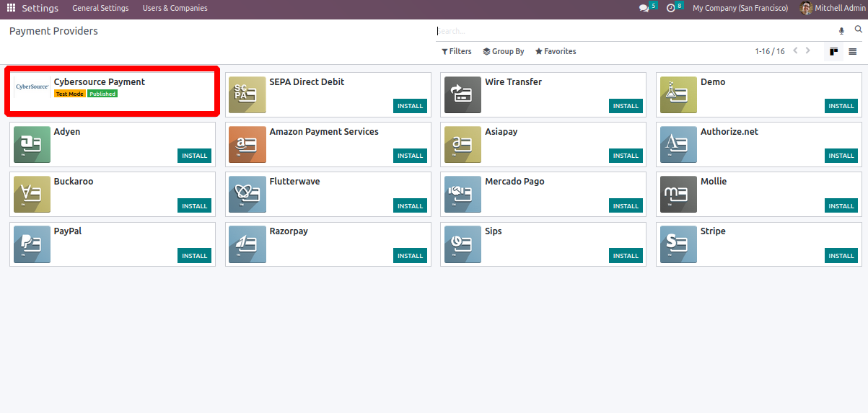Open the activities clock icon
Screen dimensions: 868x413
click(670, 8)
